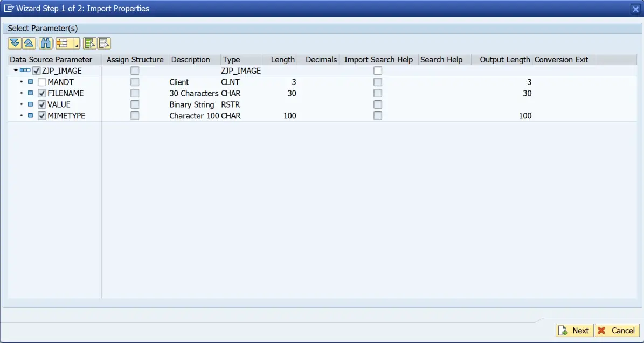
Task: Click the column divider between Length and Decimals
Action: click(x=297, y=59)
